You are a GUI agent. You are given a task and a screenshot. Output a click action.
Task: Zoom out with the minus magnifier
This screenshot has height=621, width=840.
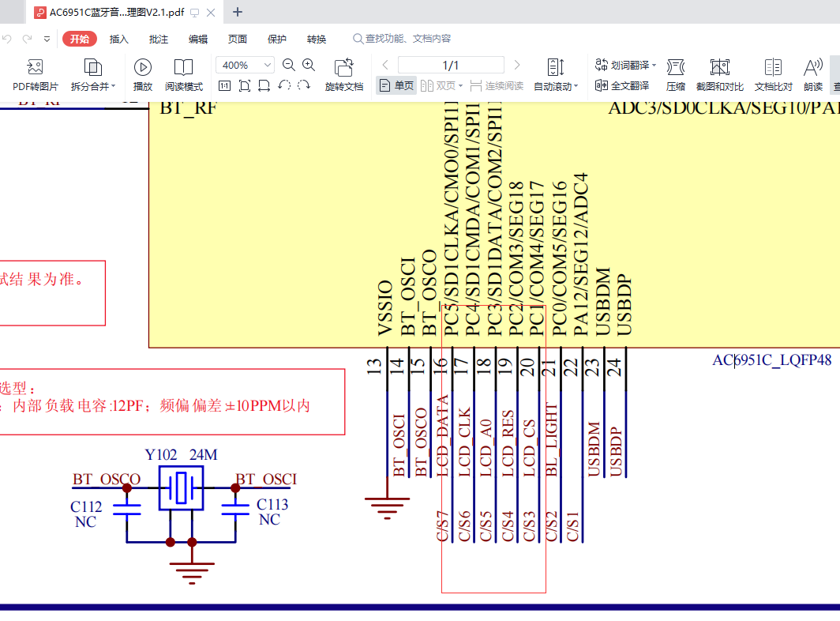coord(289,65)
